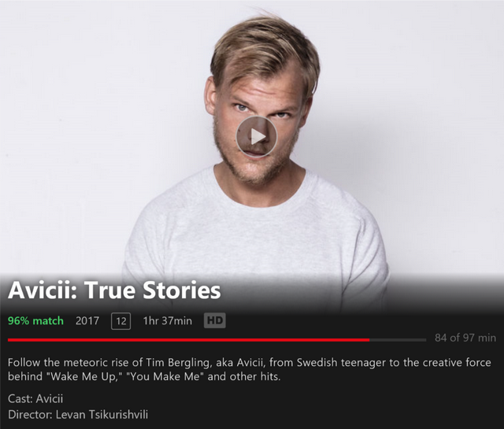Click the HD quality badge
Image resolution: width=504 pixels, height=429 pixels.
pyautogui.click(x=215, y=320)
